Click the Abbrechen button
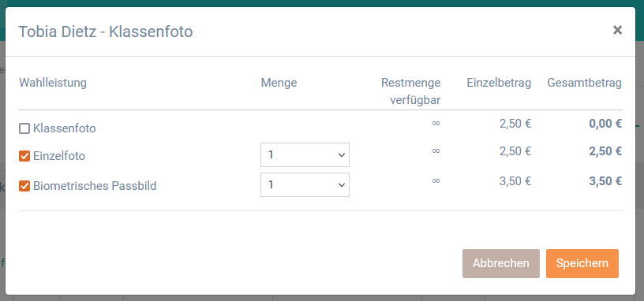This screenshot has height=301, width=644. [x=500, y=263]
